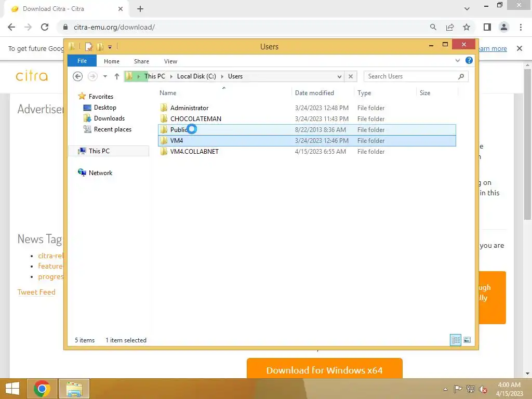Open a new Chrome tab with plus button

point(140,9)
